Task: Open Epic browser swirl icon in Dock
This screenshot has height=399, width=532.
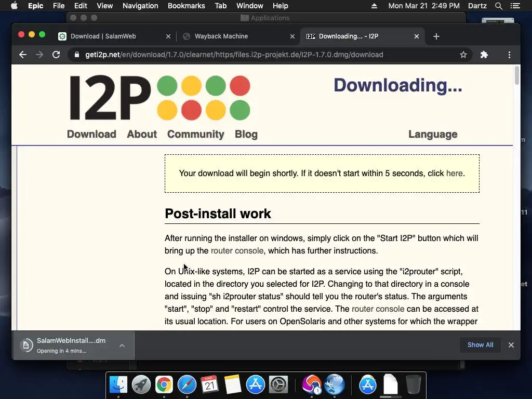Action: tap(312, 384)
